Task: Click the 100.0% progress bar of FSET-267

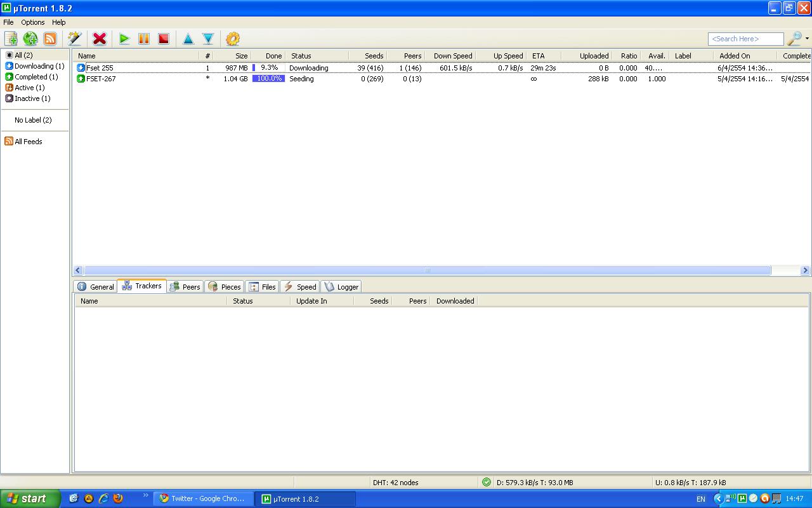Action: pyautogui.click(x=268, y=79)
